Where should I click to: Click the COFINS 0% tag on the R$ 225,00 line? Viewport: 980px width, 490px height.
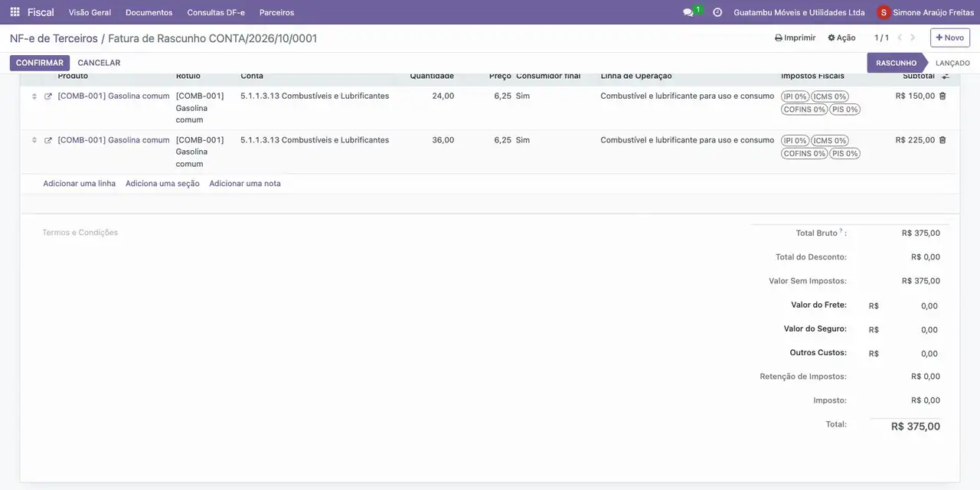pyautogui.click(x=804, y=154)
